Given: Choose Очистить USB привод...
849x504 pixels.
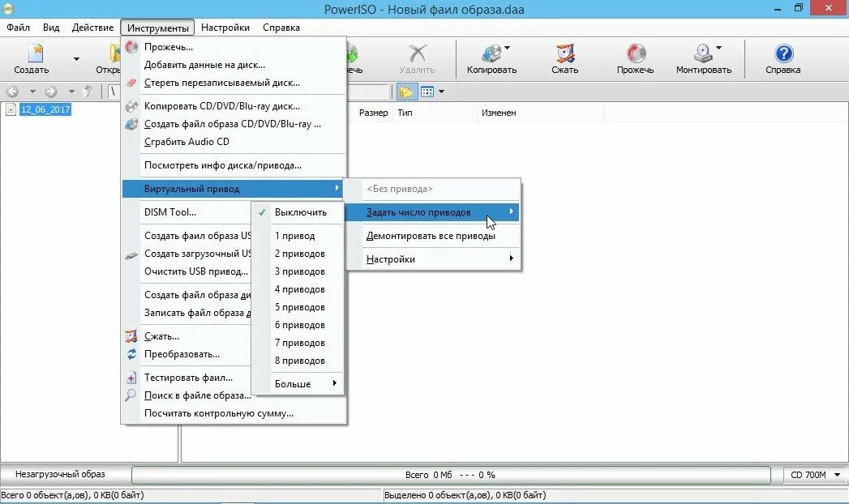Looking at the screenshot, I should pos(187,271).
